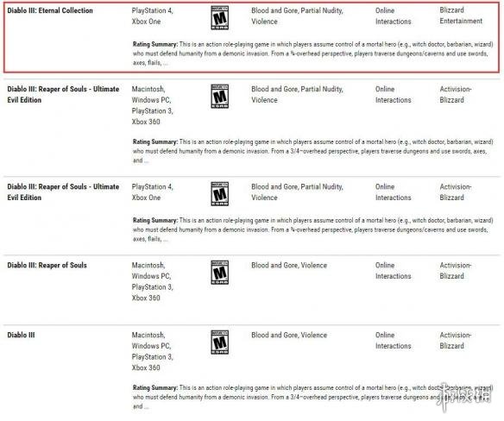The image size is (504, 421).
Task: Expand the PlayStation 4 Ultimate Evil Edition summary ellipsis
Action: [x=166, y=240]
